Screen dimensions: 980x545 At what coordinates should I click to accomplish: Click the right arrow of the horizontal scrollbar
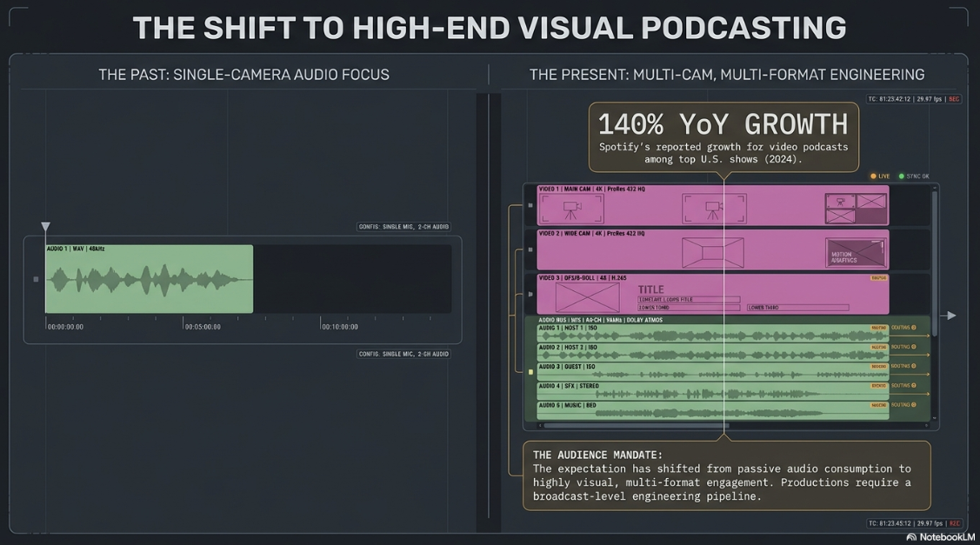[928, 426]
